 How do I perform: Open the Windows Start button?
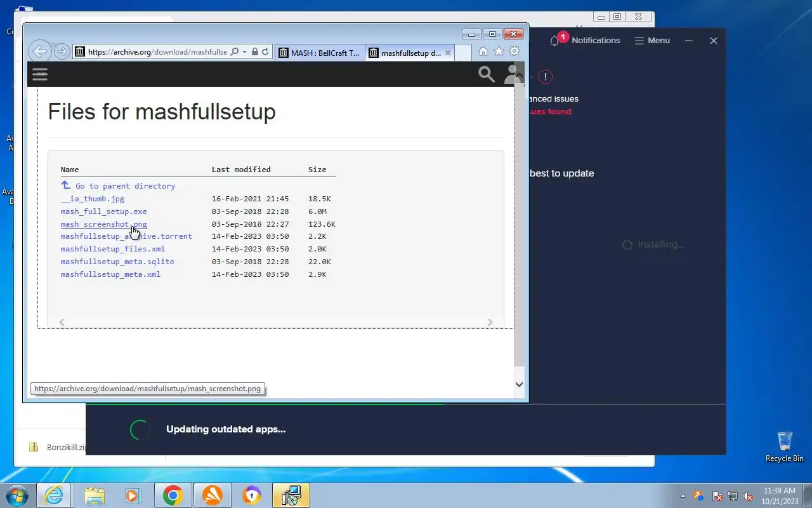17,495
